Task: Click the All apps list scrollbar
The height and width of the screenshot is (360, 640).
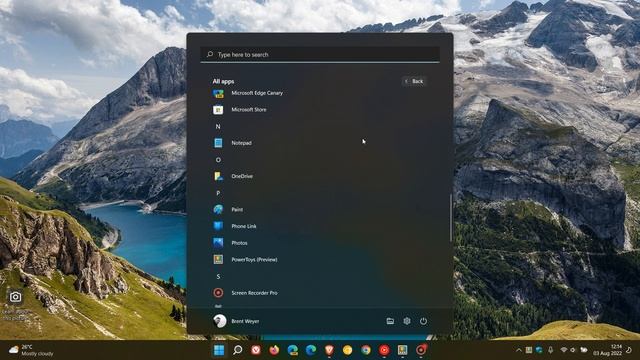Action: (451, 217)
